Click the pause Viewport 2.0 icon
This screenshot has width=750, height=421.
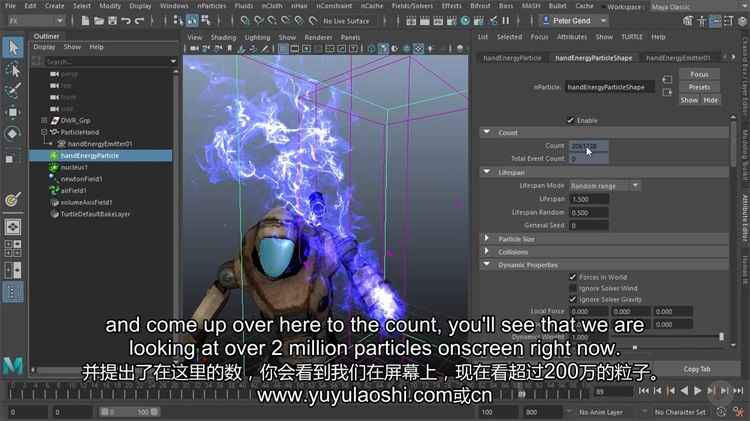click(506, 21)
